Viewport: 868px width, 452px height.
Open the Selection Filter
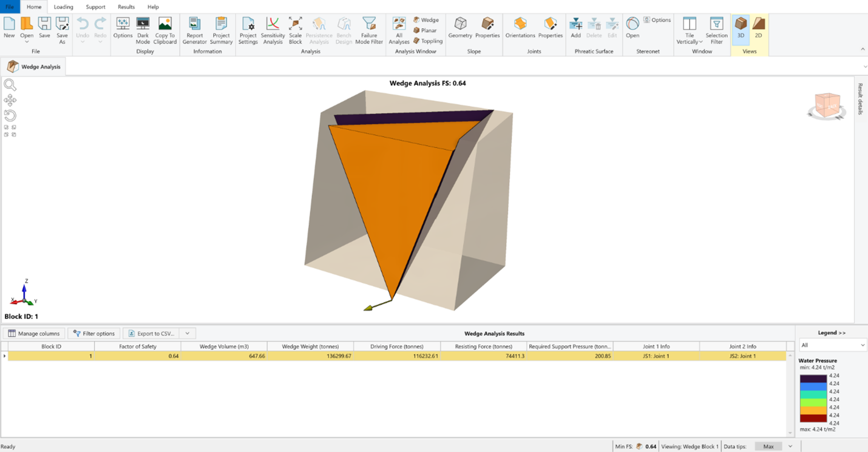[716, 30]
